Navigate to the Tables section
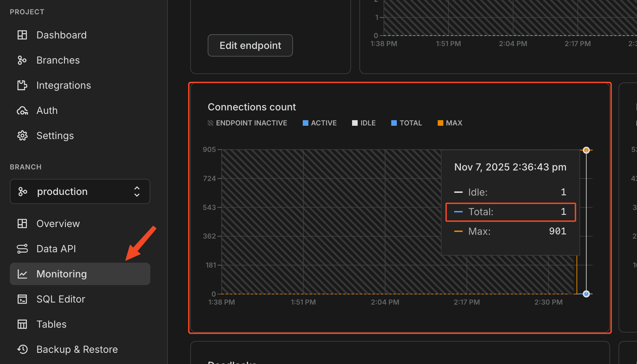 [x=51, y=324]
